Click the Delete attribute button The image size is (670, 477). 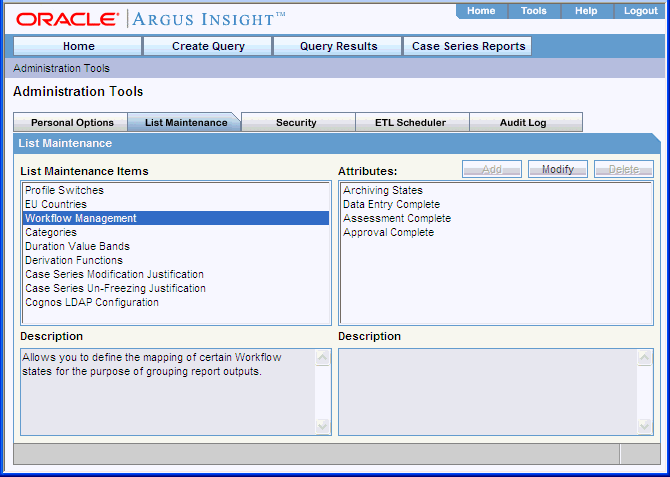[x=624, y=169]
